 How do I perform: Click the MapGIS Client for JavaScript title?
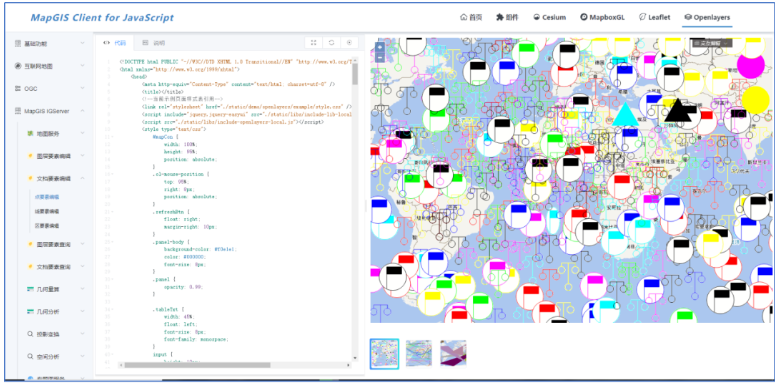click(102, 18)
